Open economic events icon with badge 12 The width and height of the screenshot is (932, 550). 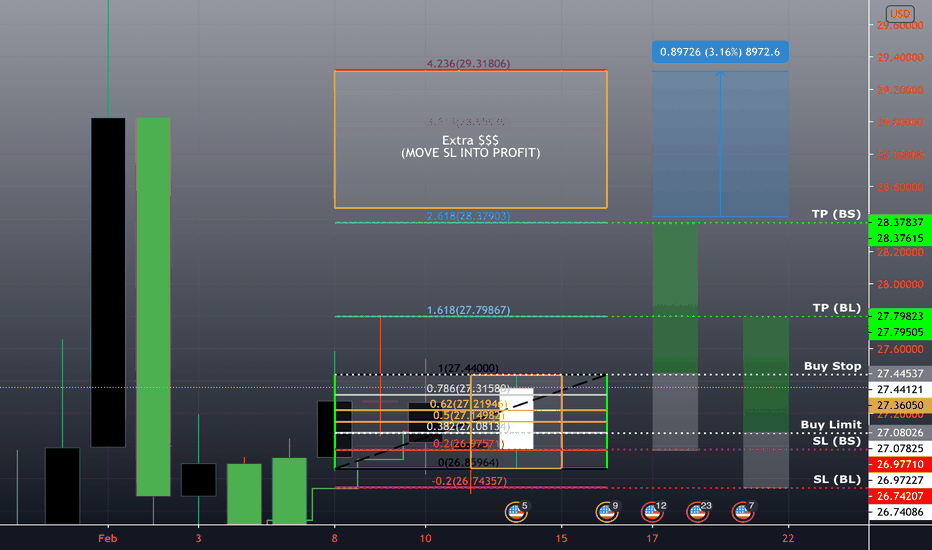pos(652,511)
